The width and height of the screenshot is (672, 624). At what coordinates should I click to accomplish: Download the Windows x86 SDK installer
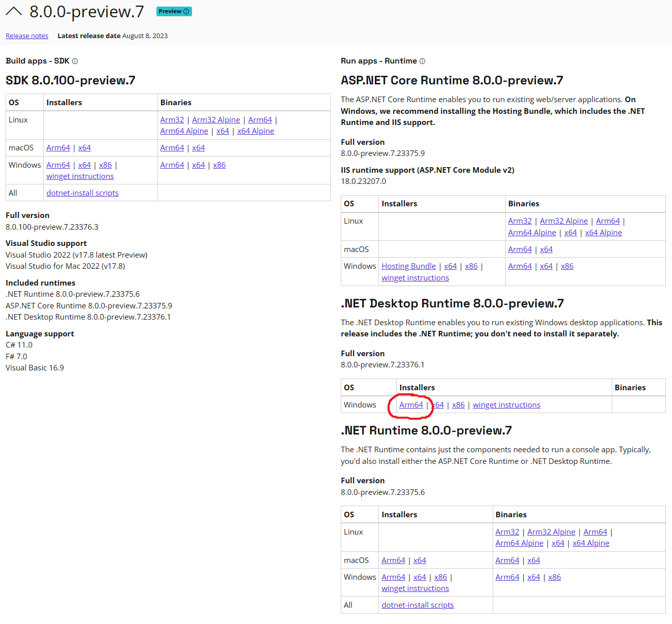(x=105, y=165)
